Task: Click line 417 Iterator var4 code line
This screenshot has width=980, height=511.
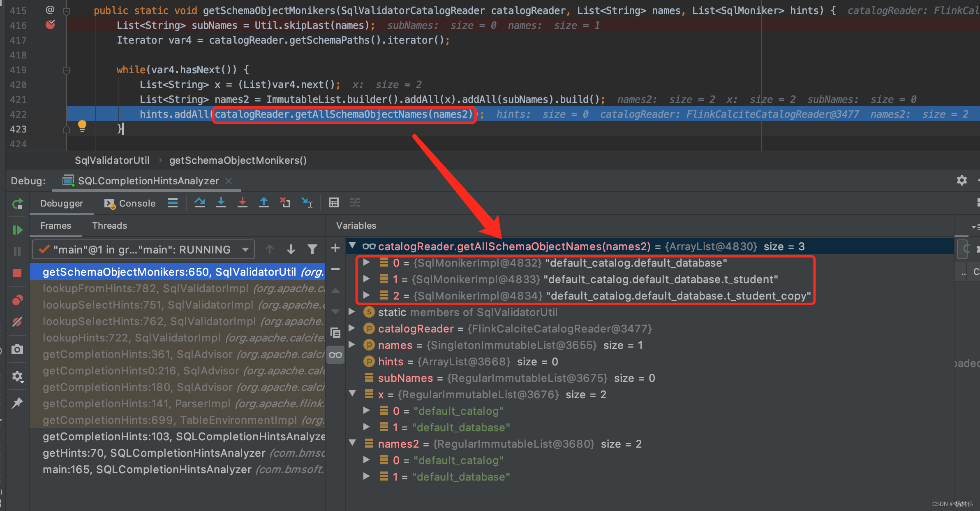Action: 283,40
